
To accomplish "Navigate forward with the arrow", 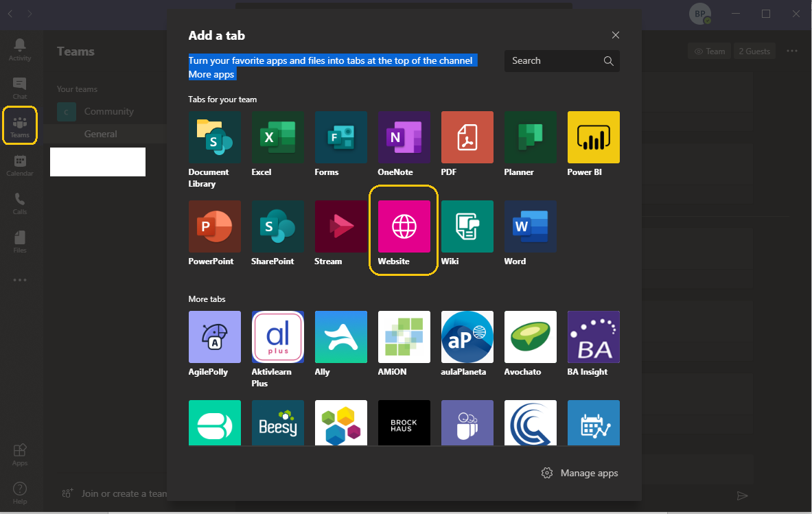I will pyautogui.click(x=30, y=14).
